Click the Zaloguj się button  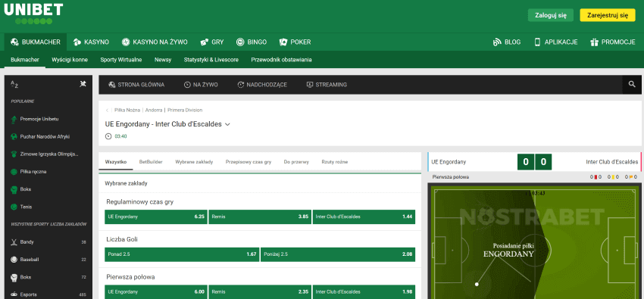(551, 15)
